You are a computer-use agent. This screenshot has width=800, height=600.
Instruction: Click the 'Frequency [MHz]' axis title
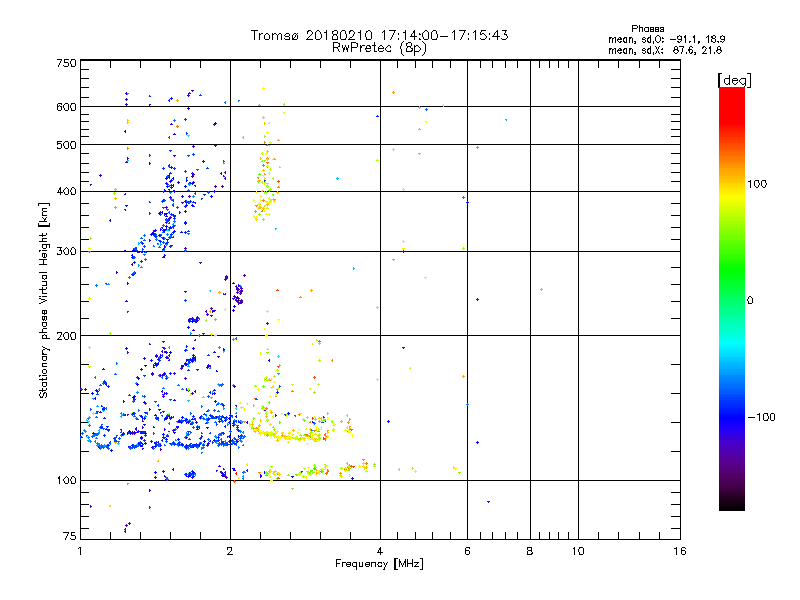tap(379, 564)
